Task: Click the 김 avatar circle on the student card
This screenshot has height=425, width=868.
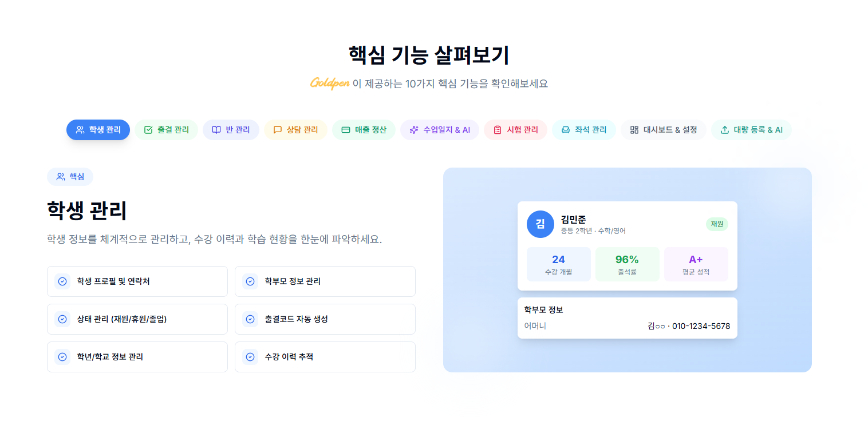Action: coord(540,224)
